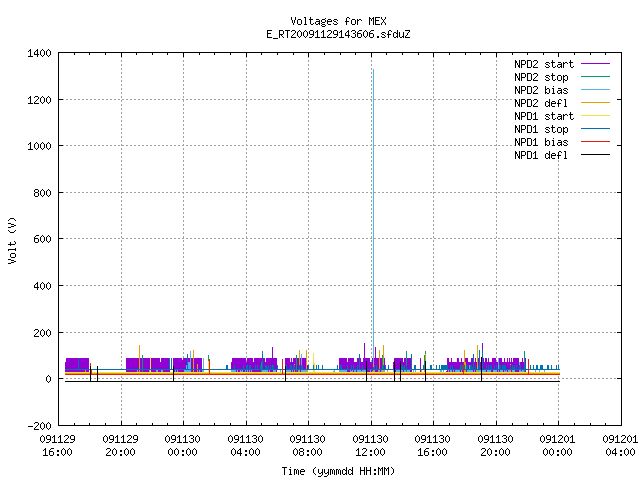The height and width of the screenshot is (480, 640).
Task: Click the 'NPD2 stop' legend label
Action: (541, 77)
